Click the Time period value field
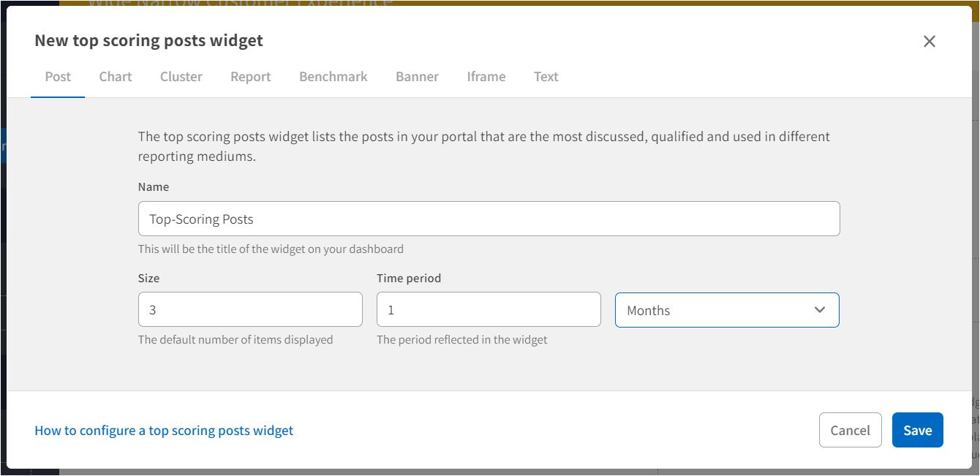This screenshot has height=476, width=980. tap(489, 309)
